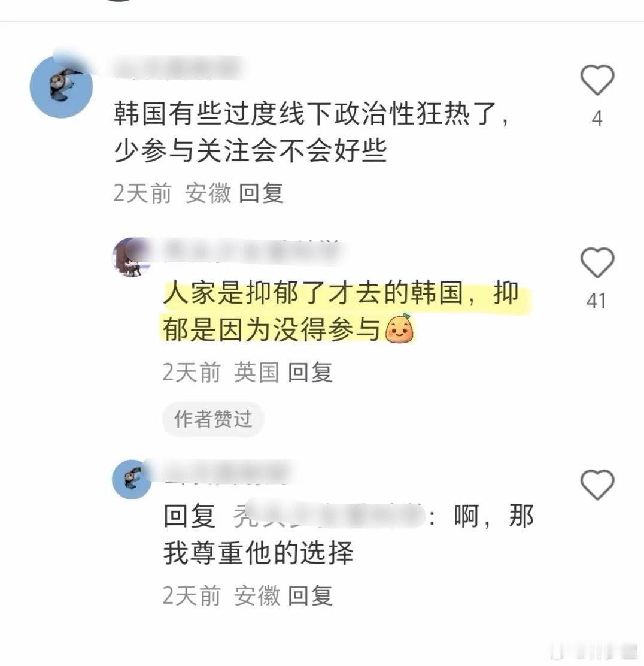Tap the like count 4 on the top comment
The width and height of the screenshot is (644, 666).
click(x=597, y=118)
